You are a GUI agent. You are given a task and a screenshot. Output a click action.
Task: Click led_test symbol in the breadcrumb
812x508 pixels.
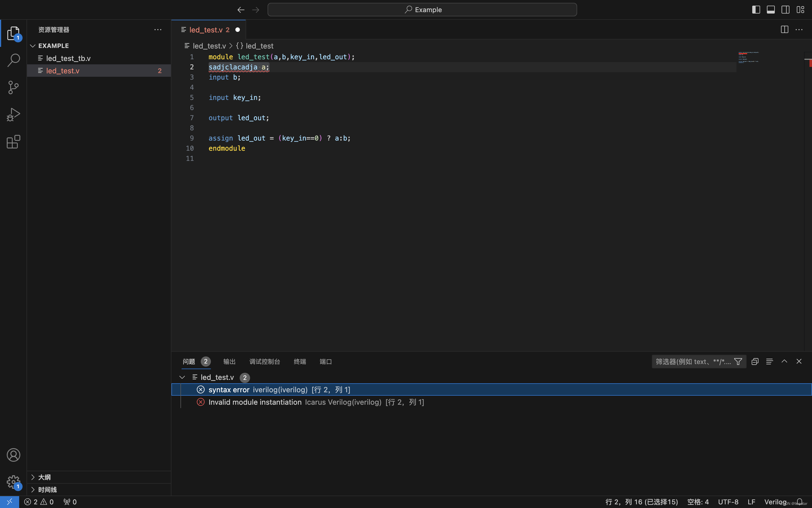point(259,46)
